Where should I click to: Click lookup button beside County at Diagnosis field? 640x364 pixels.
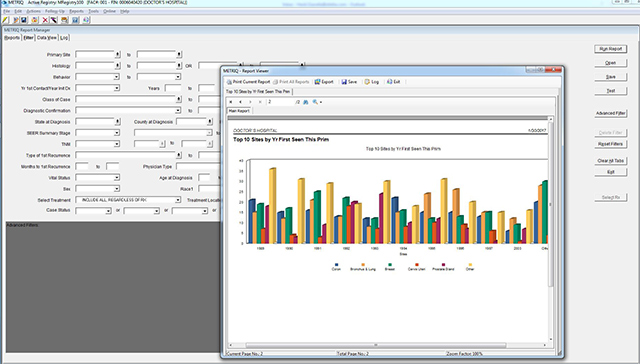point(210,122)
